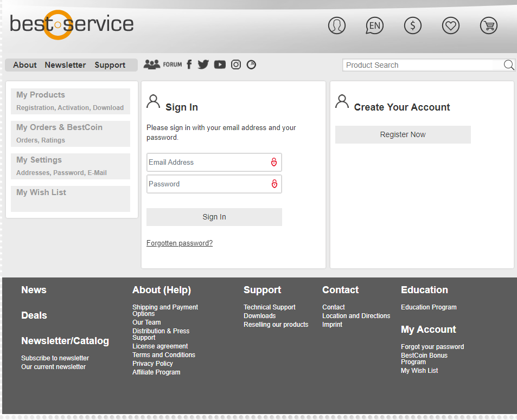Open the News footer heading

click(34, 290)
